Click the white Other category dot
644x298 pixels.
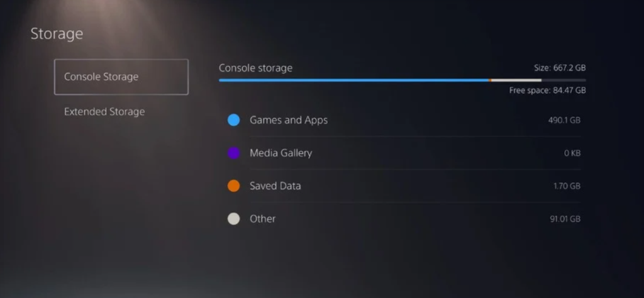pyautogui.click(x=234, y=219)
